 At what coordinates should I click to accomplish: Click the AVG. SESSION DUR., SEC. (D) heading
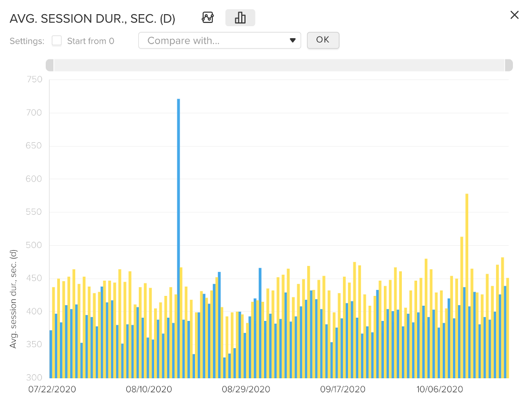point(92,19)
